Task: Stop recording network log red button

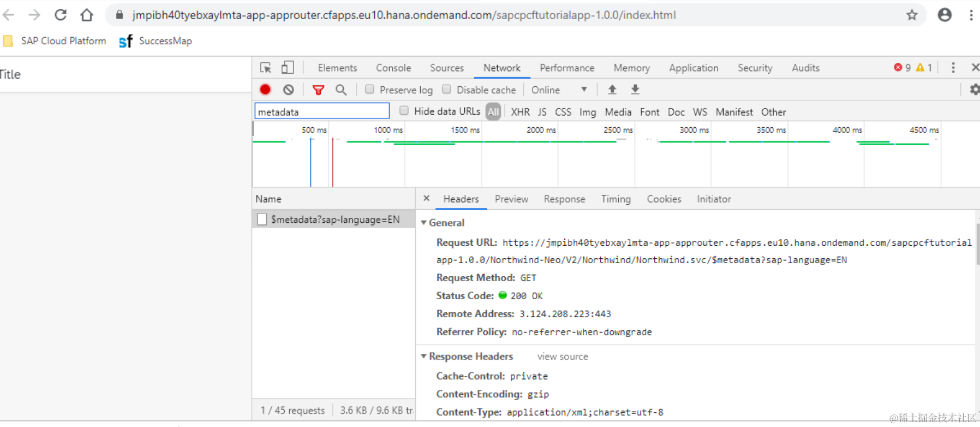Action: point(265,90)
